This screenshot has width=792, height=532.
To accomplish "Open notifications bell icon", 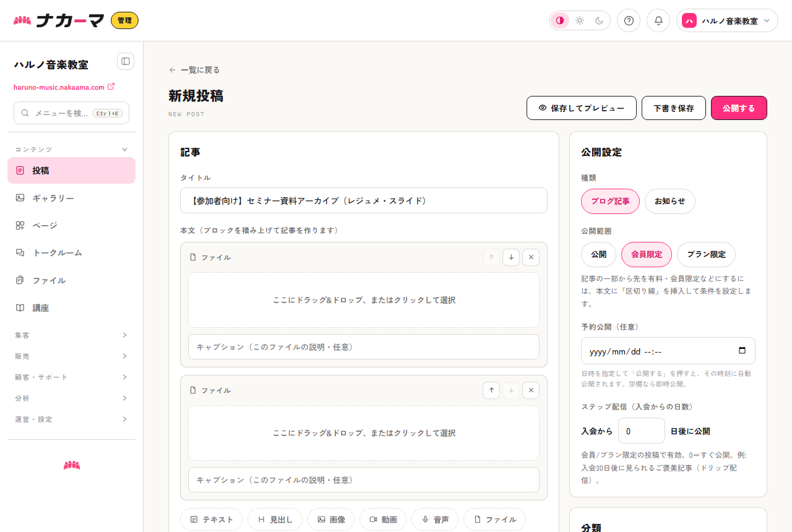I will tap(658, 20).
